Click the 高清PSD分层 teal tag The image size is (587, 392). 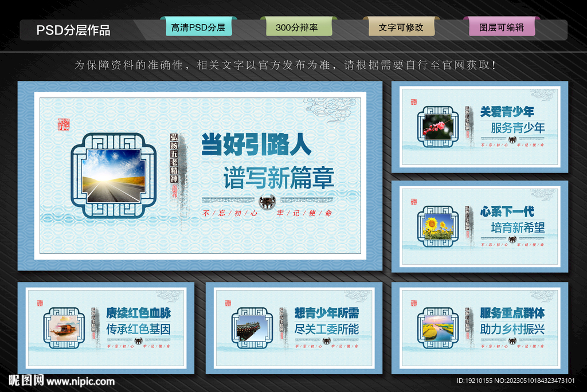point(198,28)
